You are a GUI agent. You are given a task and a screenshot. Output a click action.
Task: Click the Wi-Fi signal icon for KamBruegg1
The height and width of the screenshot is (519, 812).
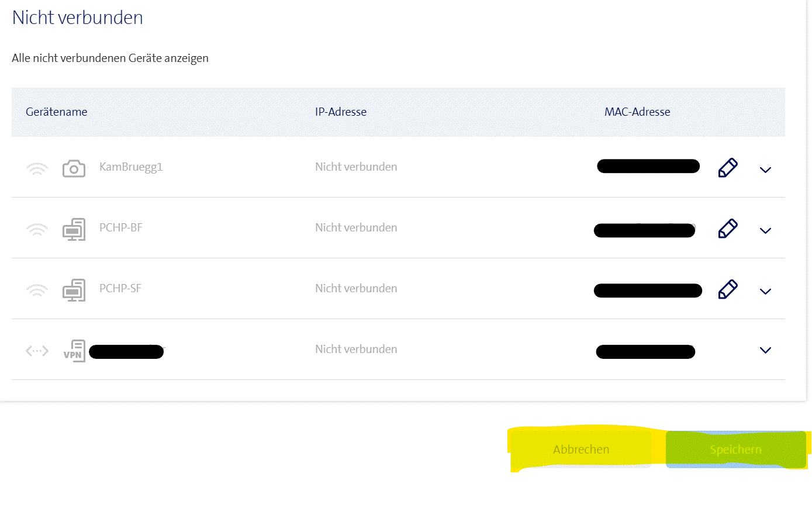(x=37, y=169)
